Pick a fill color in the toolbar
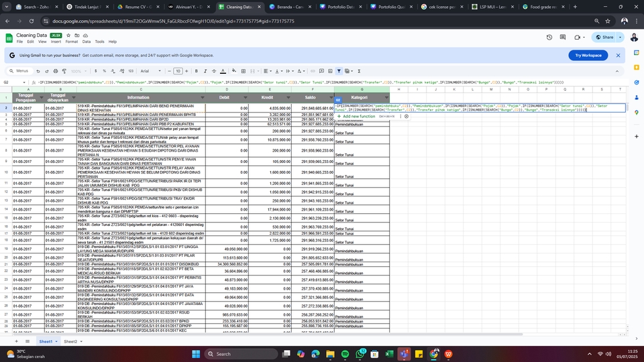 click(x=234, y=70)
